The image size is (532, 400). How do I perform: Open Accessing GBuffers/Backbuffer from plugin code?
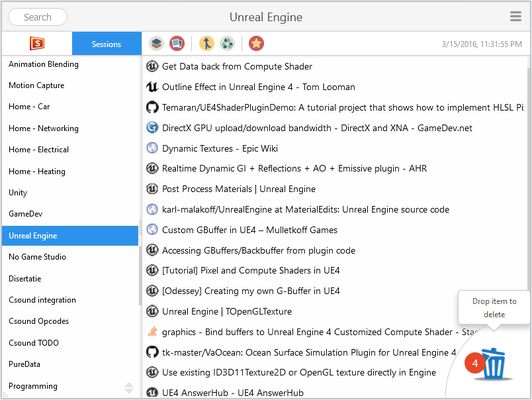tap(259, 251)
